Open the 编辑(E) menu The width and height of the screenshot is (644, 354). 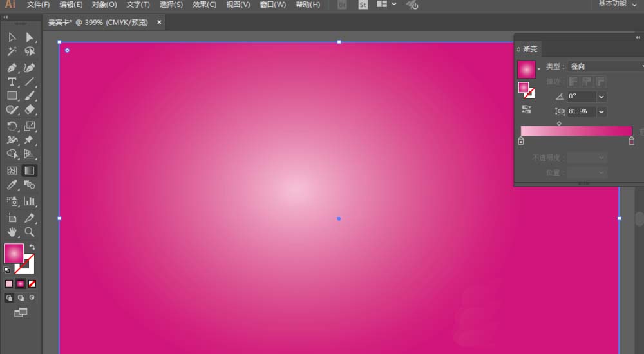[71, 5]
